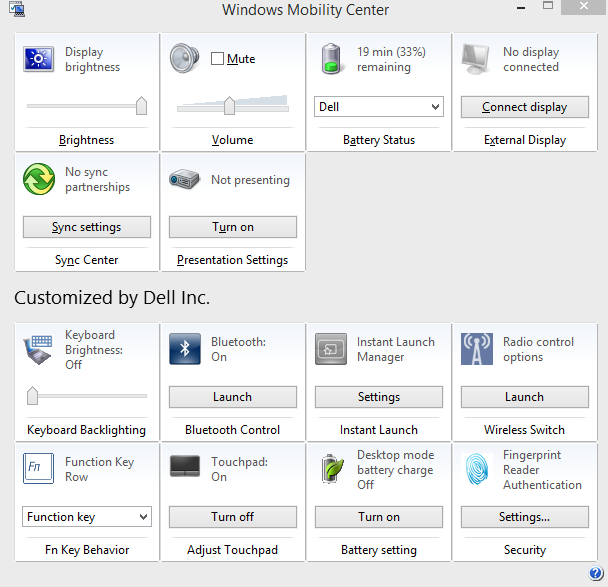Click the Connect display button
Image resolution: width=608 pixels, height=587 pixels.
point(525,107)
